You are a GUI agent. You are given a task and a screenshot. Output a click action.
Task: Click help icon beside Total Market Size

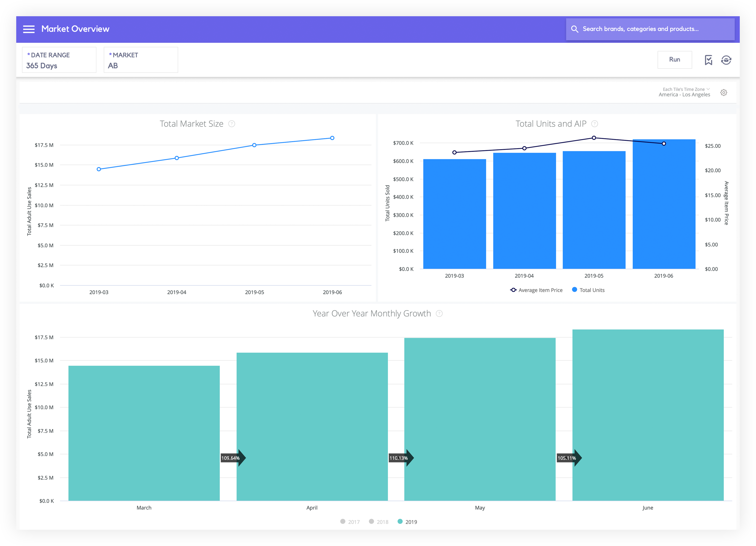(232, 124)
